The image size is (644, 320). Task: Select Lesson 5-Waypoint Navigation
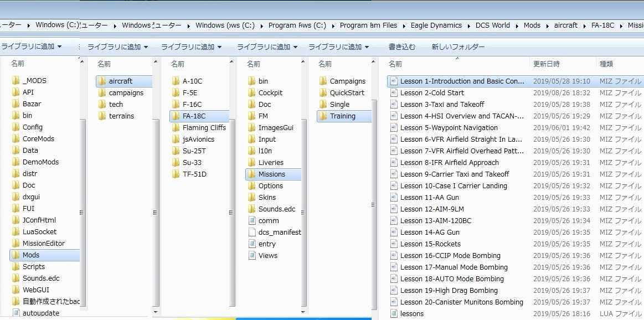click(449, 128)
